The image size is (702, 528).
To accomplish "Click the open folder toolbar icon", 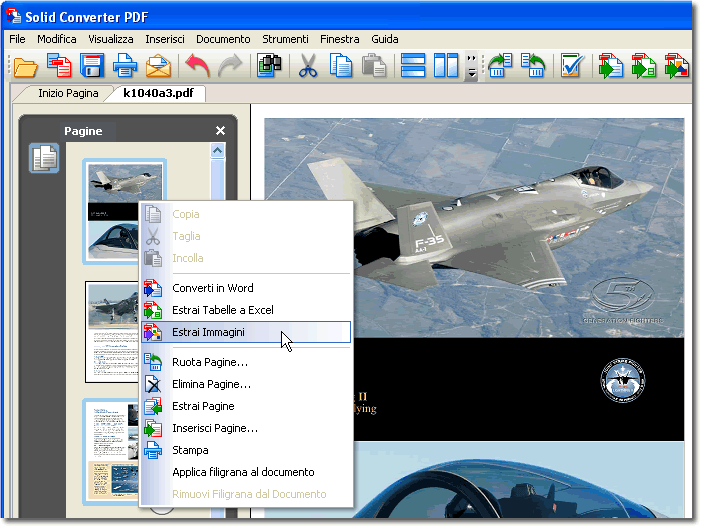I will [x=24, y=67].
